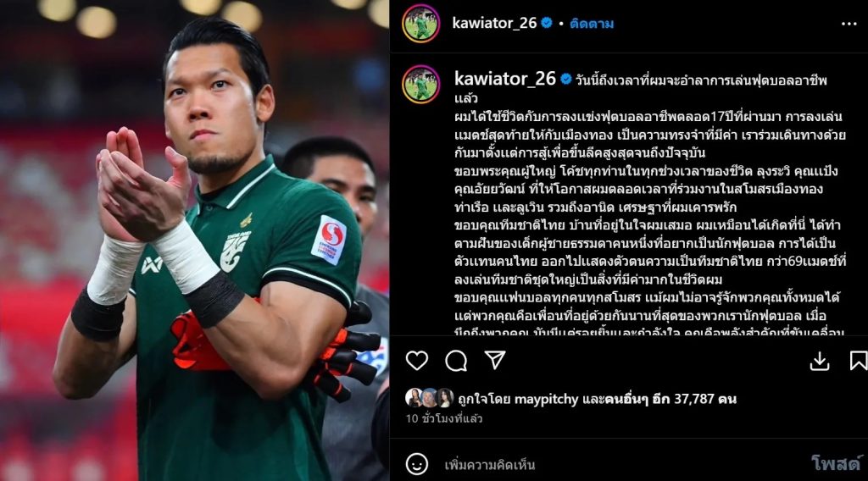
Task: Open kawiator_26 profile from header username
Action: click(494, 23)
